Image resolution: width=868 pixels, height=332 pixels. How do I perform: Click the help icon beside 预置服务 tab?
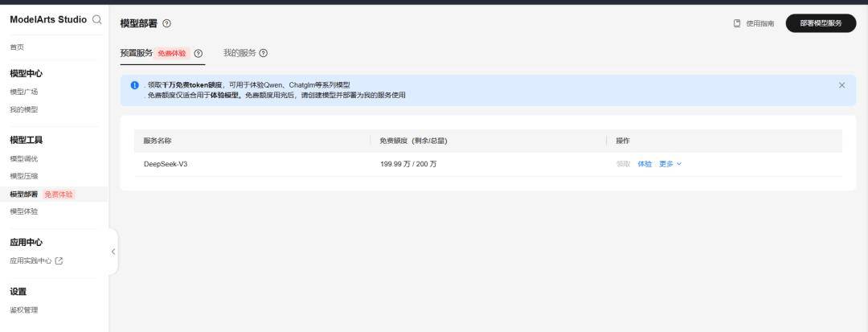coord(199,54)
